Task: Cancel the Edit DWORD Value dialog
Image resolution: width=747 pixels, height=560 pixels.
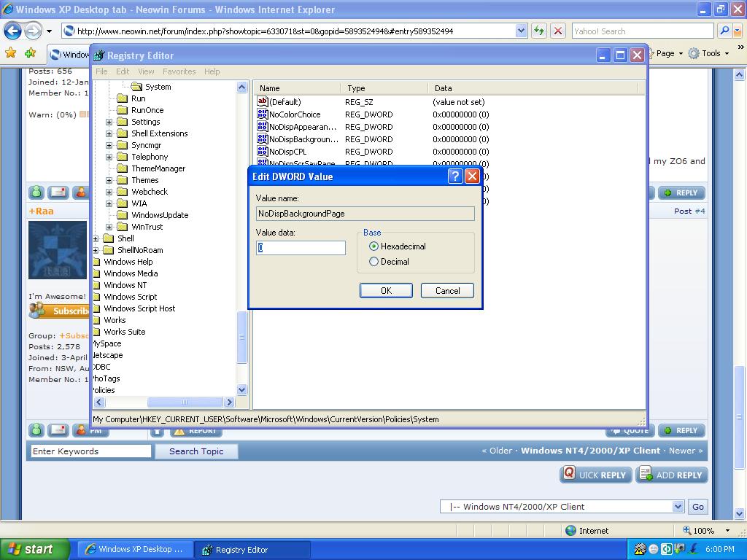Action: pos(447,290)
